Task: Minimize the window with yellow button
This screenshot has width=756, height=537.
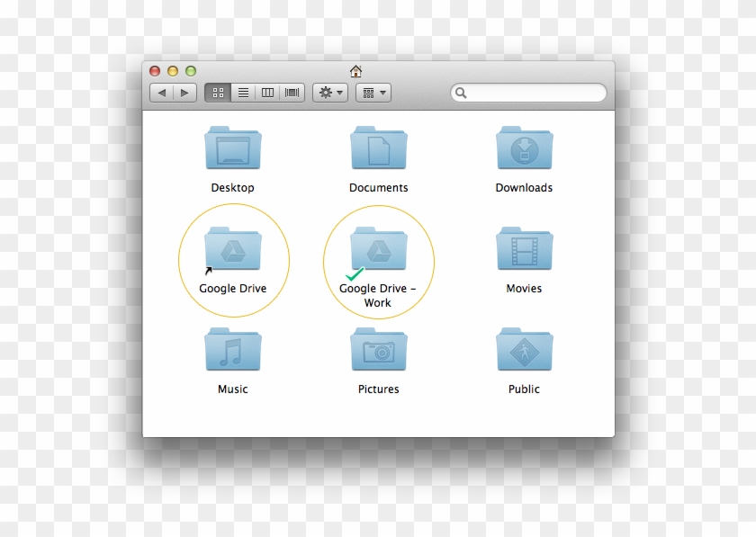Action: click(x=173, y=71)
